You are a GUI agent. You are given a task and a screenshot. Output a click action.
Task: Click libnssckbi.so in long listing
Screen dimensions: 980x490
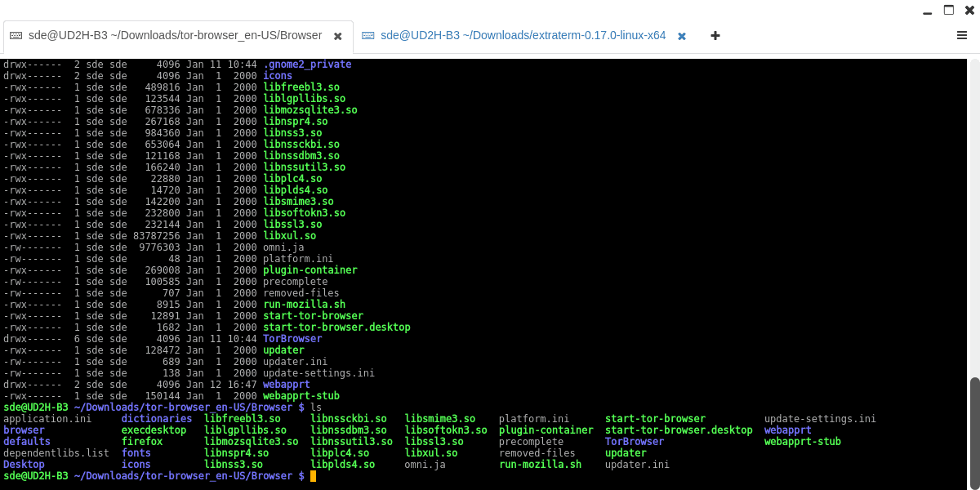click(x=301, y=145)
